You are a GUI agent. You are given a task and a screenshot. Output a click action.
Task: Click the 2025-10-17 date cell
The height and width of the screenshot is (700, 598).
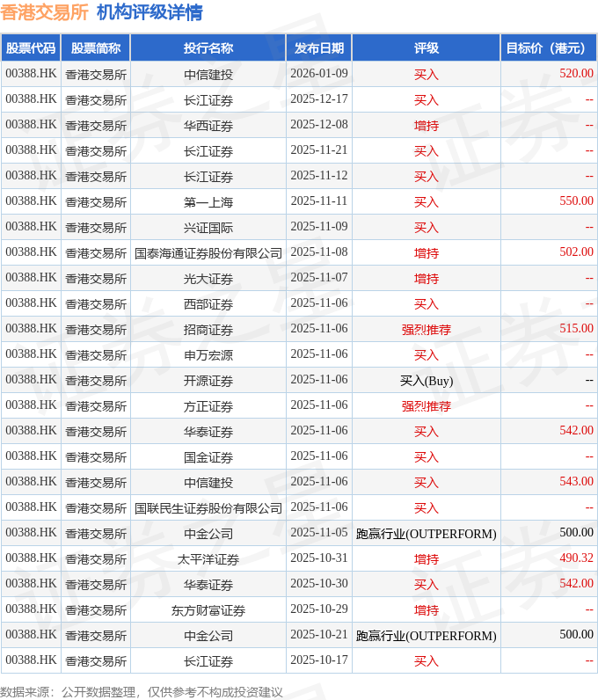pyautogui.click(x=319, y=659)
